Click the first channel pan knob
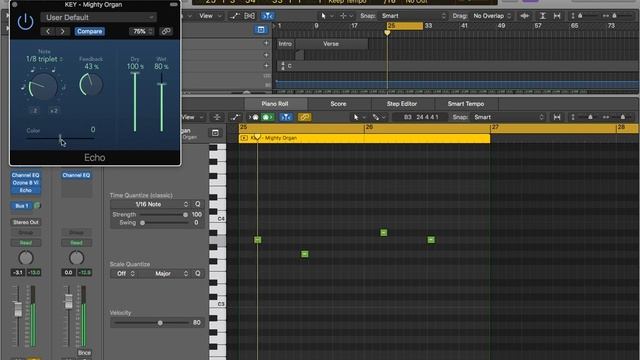Image resolution: width=640 pixels, height=360 pixels. click(26, 258)
